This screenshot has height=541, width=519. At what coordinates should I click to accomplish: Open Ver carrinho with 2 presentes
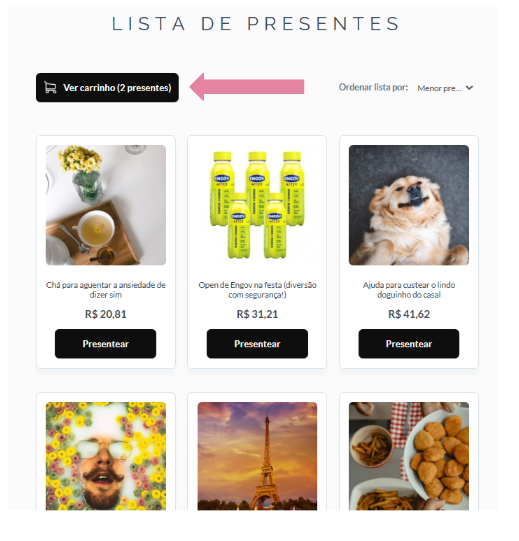pos(107,88)
